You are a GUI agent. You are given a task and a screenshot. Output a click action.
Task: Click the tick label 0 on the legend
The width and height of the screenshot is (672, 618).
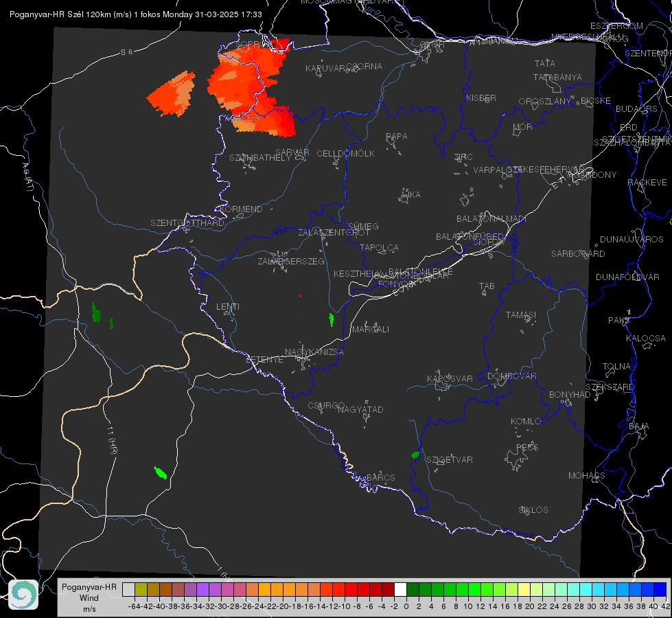(406, 606)
